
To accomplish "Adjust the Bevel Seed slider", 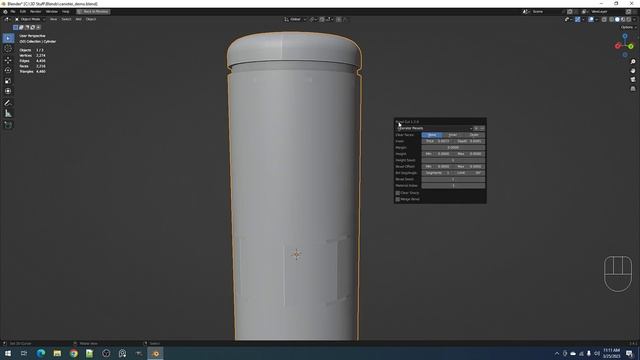I will pyautogui.click(x=453, y=179).
